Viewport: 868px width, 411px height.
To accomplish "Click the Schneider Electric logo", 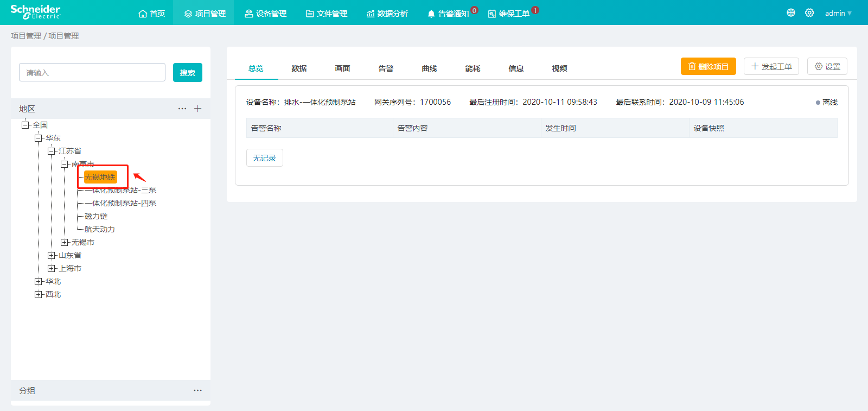I will [35, 12].
